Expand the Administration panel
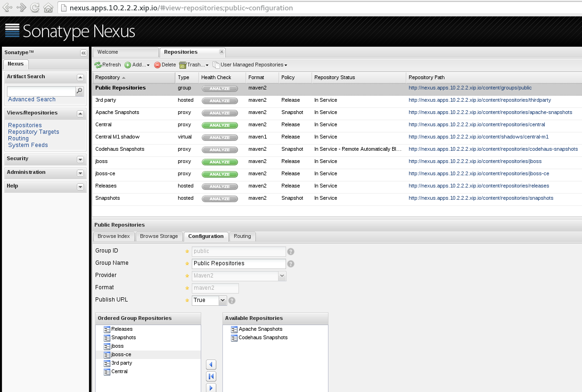The height and width of the screenshot is (392, 582). [x=80, y=173]
